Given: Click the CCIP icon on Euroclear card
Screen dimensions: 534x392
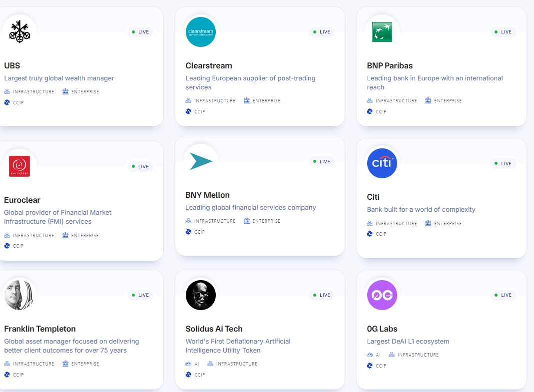Looking at the screenshot, I should tap(7, 246).
